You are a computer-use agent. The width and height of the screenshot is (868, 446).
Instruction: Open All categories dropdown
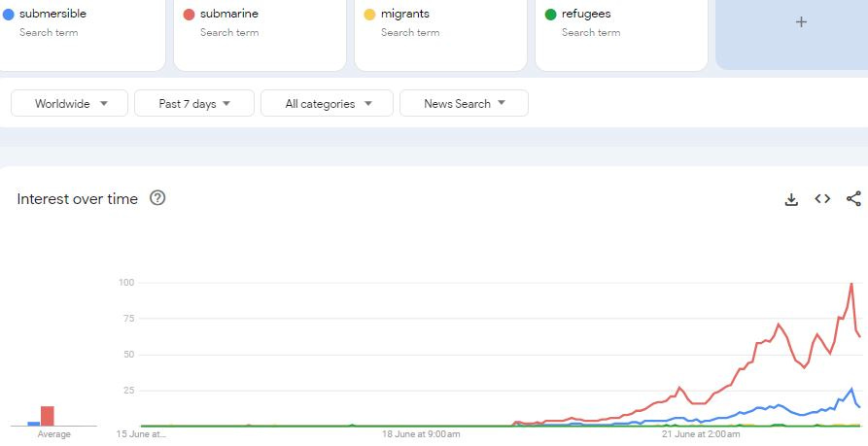click(x=328, y=103)
